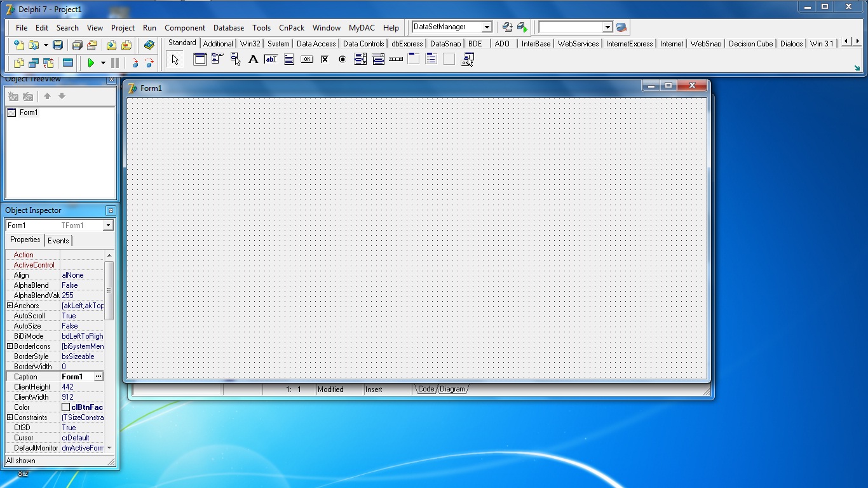Switch to the Code tab
Image resolution: width=868 pixels, height=488 pixels.
click(426, 389)
